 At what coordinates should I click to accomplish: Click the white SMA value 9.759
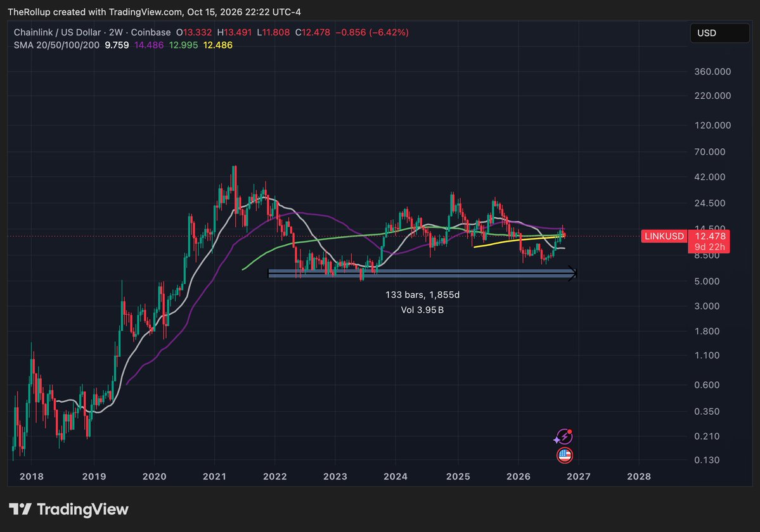click(x=117, y=45)
